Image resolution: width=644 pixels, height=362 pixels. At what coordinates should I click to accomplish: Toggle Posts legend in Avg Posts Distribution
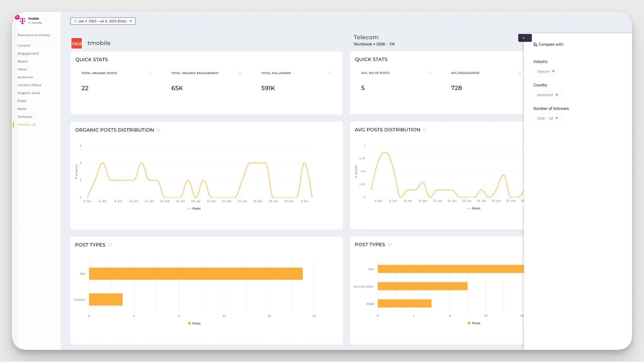[474, 209]
